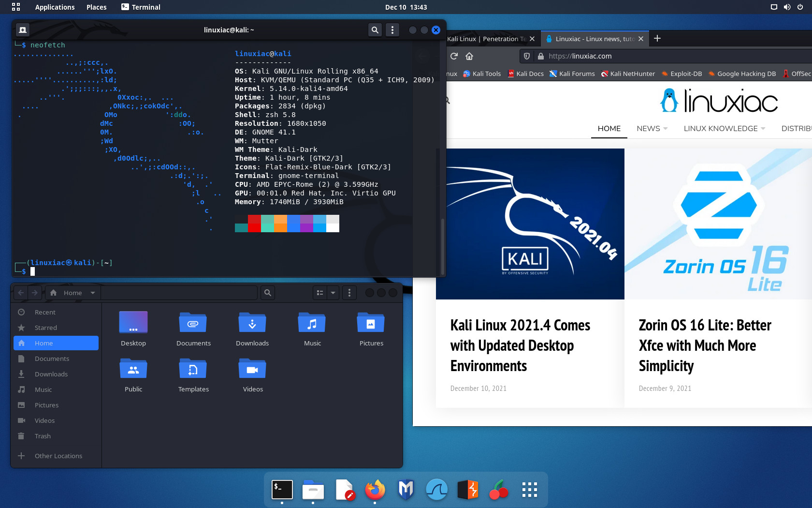Open Kali Docs bookmark
This screenshot has height=508, width=812.
(526, 74)
